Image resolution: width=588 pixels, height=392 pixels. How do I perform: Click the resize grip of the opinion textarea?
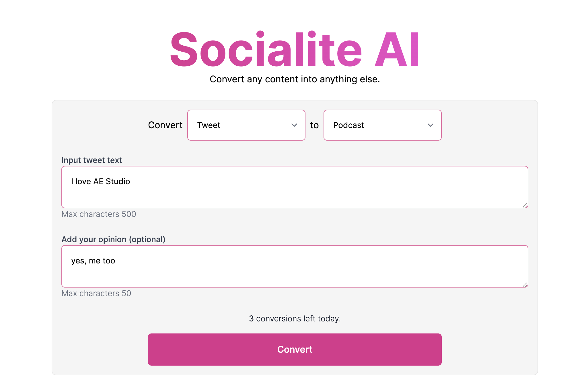(525, 285)
